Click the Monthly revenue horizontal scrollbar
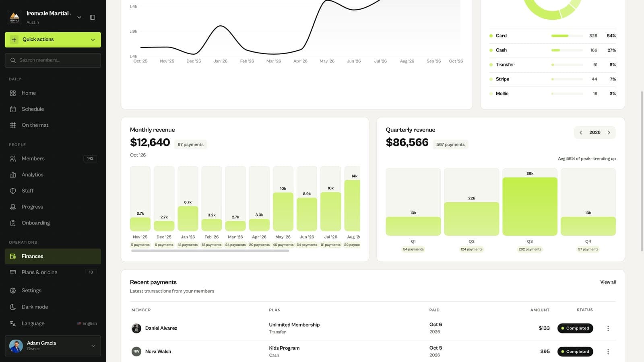 tap(210, 251)
